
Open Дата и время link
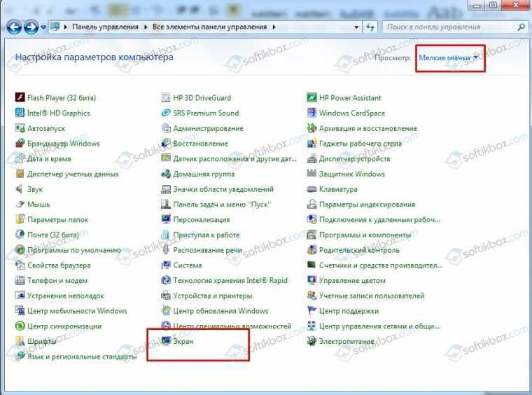coord(49,158)
